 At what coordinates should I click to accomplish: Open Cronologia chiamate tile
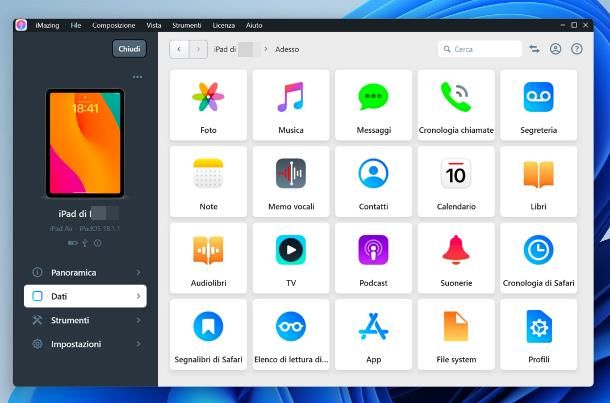(456, 105)
